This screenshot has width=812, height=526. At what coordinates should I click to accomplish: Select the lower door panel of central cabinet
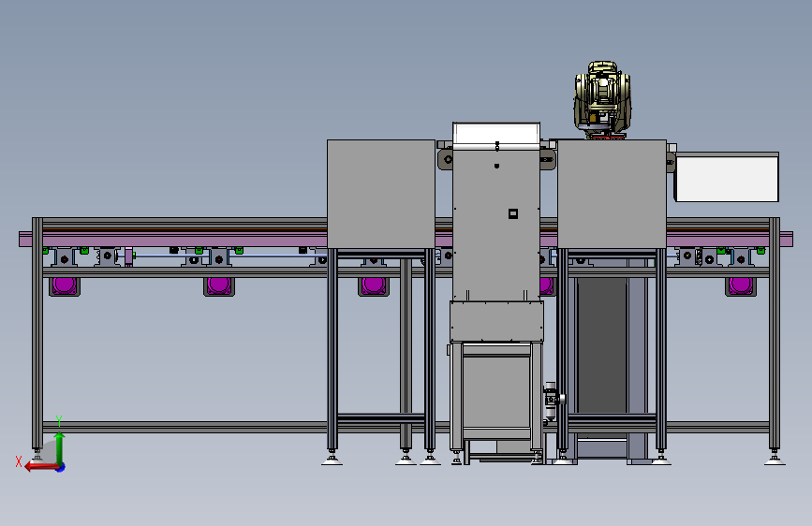pos(496,391)
